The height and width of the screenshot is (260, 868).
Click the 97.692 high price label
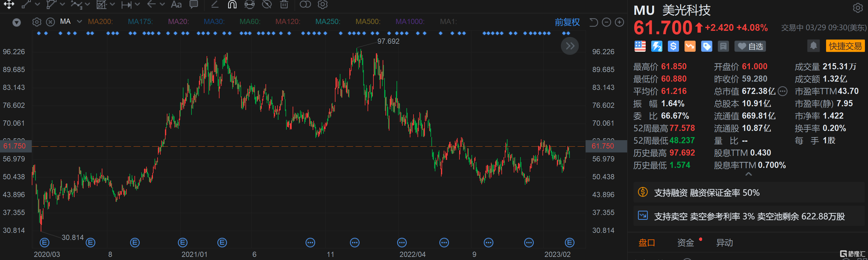tap(388, 41)
